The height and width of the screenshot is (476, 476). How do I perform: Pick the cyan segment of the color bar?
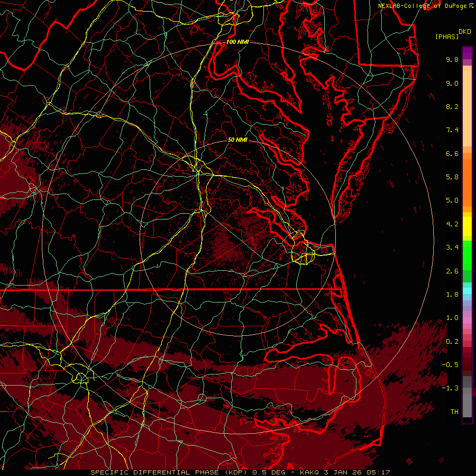pyautogui.click(x=467, y=291)
